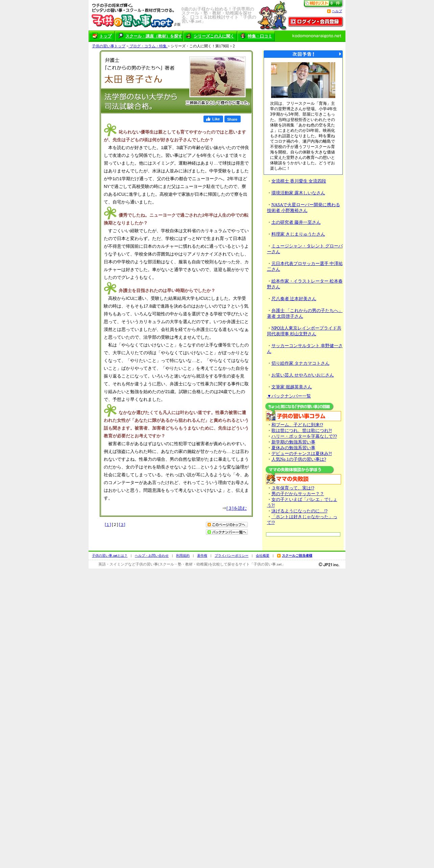Open 土の研究者 藤井一至さん link
Viewport: 434px width, 868px height.
296,222
